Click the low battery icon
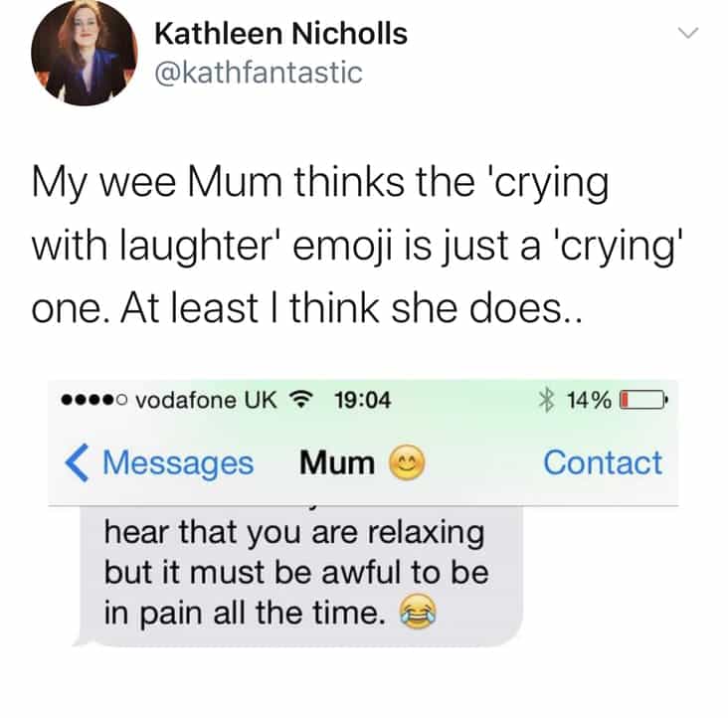 pos(643,400)
